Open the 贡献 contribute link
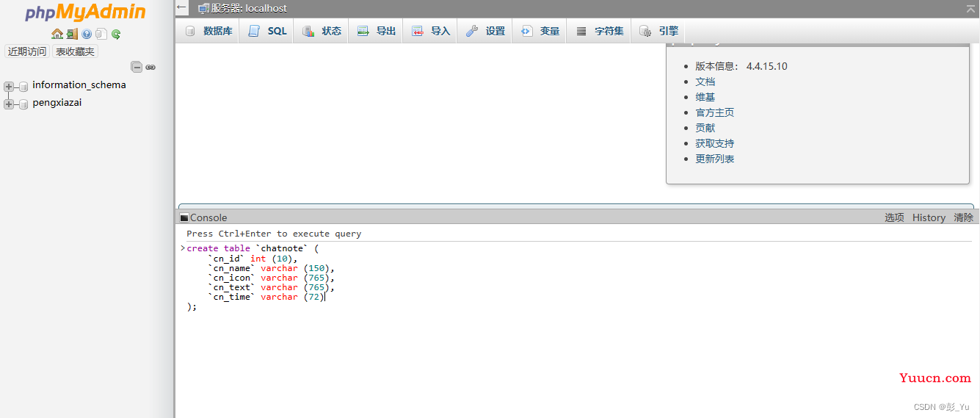This screenshot has width=980, height=418. click(705, 128)
